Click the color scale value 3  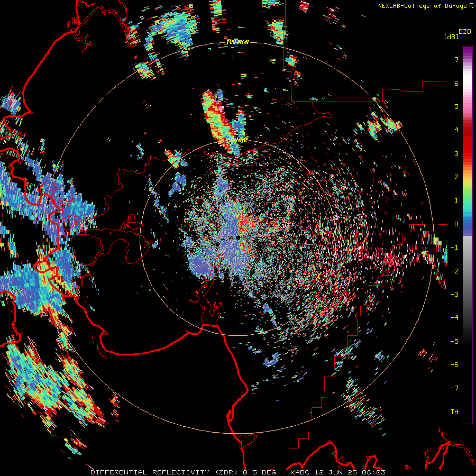pos(456,153)
